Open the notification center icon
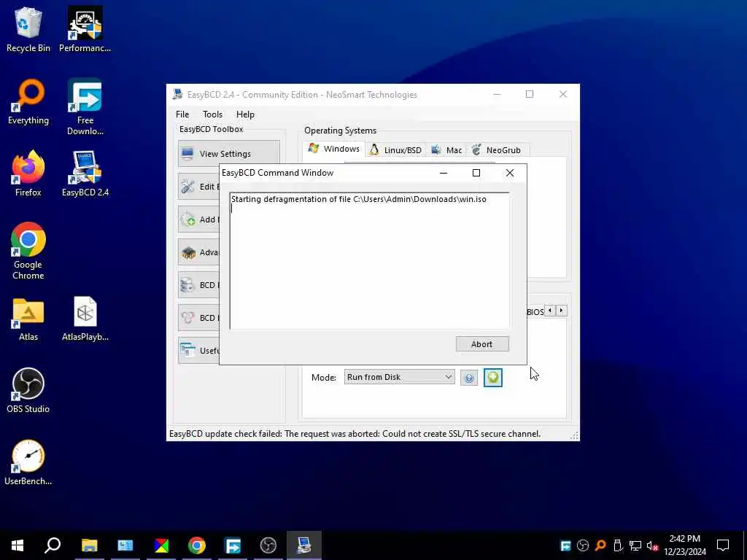 pyautogui.click(x=723, y=545)
